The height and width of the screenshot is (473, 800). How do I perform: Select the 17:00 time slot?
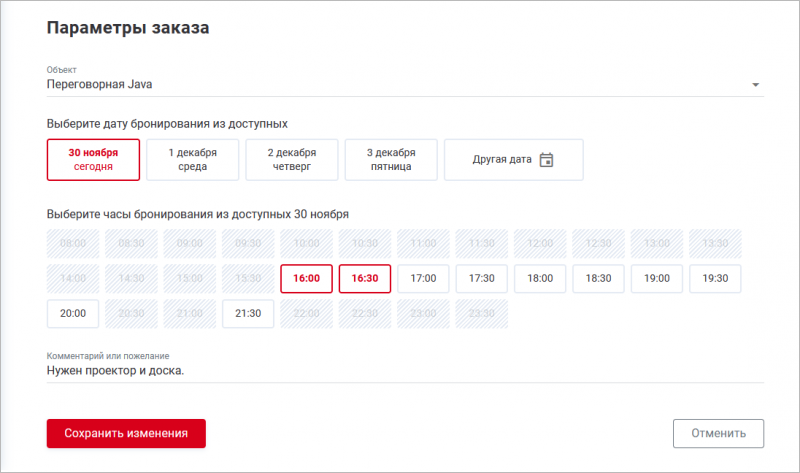coord(424,278)
